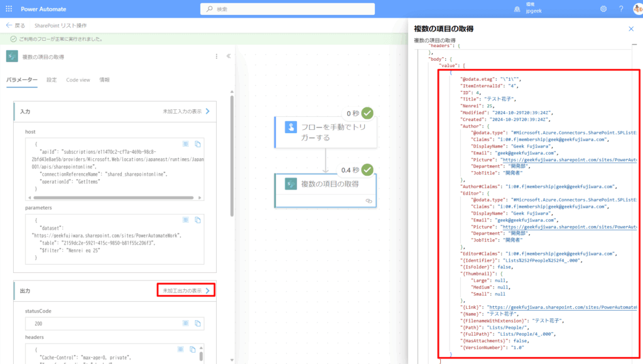Click the Power Automate title in header
The width and height of the screenshot is (643, 364).
(43, 9)
